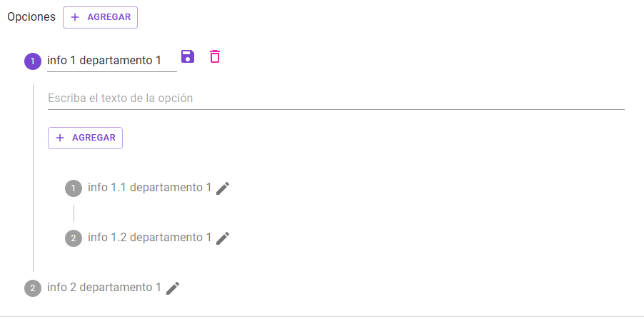Click the connector line between sub-steps 1 and 2
644x319 pixels.
pyautogui.click(x=74, y=213)
